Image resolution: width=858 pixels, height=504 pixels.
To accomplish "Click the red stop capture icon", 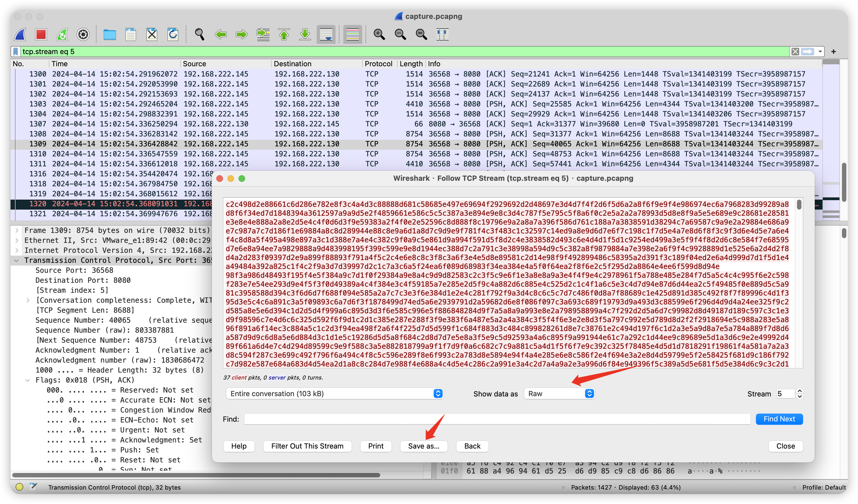I will [x=41, y=34].
